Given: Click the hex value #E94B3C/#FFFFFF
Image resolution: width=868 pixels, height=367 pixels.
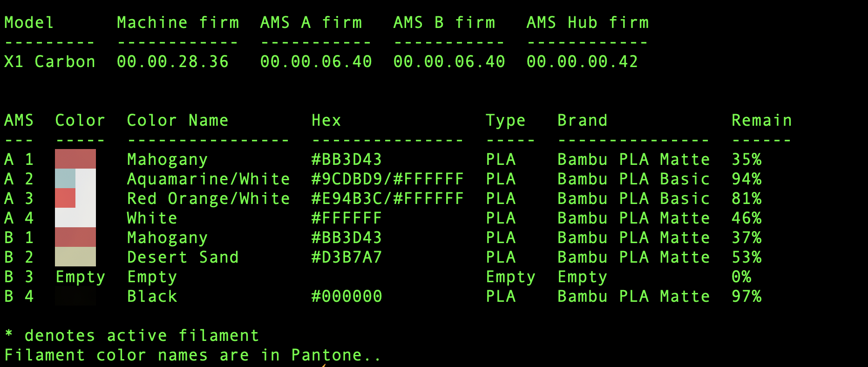Looking at the screenshot, I should click(x=387, y=198).
